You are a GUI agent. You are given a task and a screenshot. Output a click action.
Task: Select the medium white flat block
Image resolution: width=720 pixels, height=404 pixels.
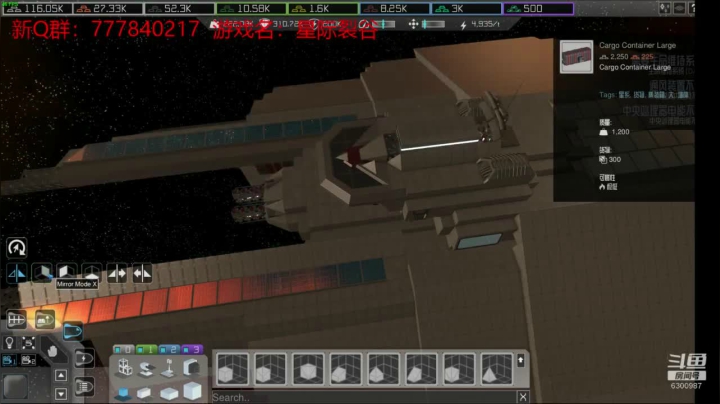(169, 393)
